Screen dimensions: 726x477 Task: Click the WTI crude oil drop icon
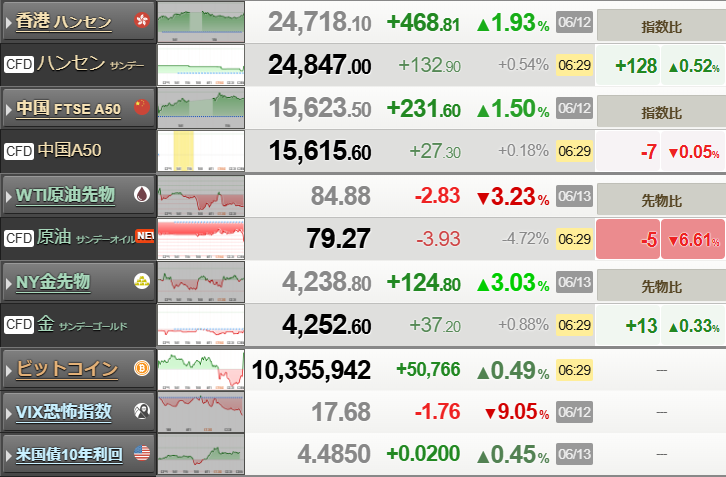[142, 194]
